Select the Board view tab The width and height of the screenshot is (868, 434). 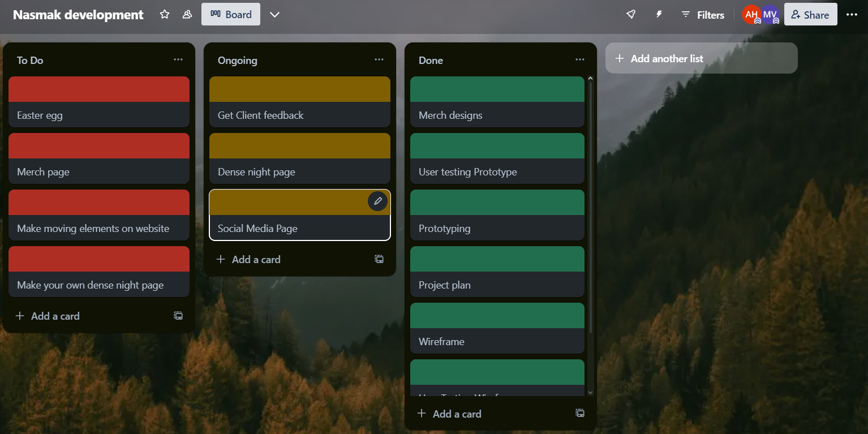tap(231, 15)
